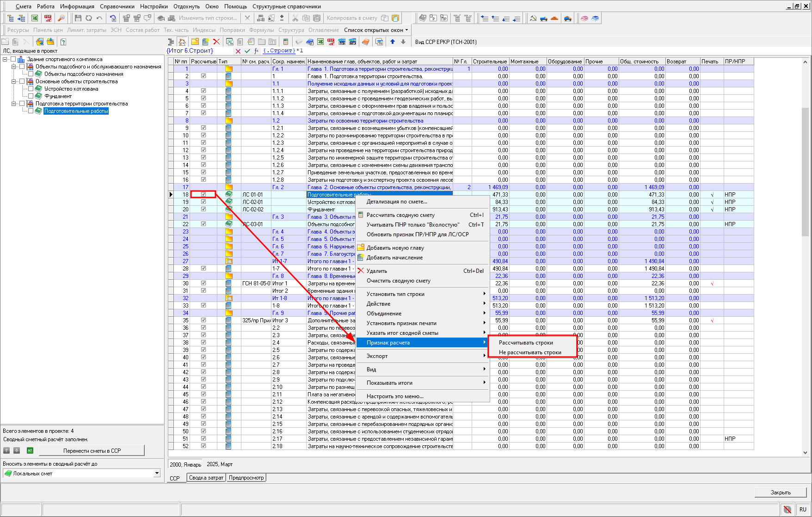Cancel formula with red cross
This screenshot has width=812, height=517.
point(238,51)
